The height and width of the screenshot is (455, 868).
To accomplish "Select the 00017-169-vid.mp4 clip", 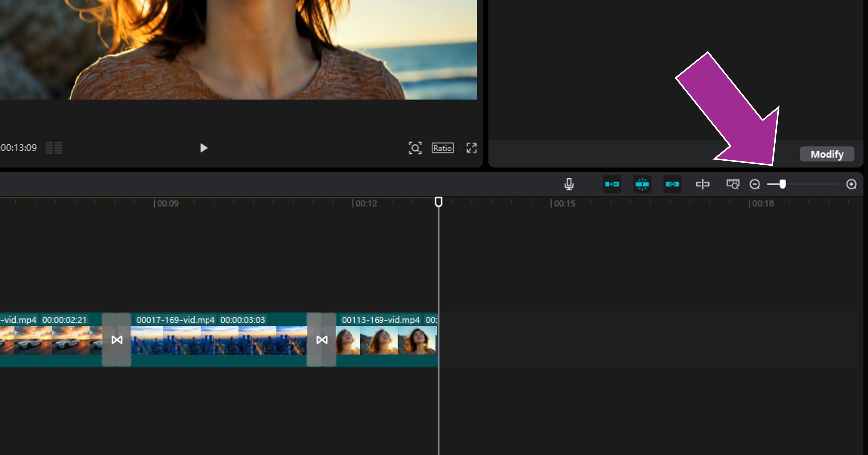I will click(x=218, y=340).
